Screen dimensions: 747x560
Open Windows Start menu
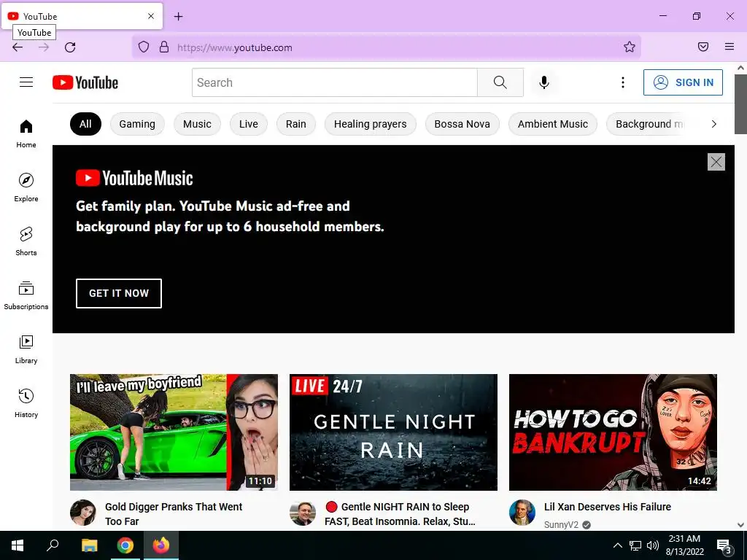18,545
